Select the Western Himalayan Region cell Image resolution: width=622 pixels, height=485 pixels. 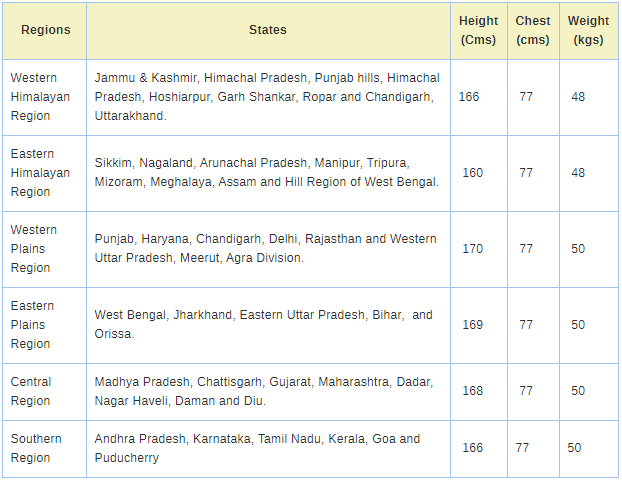34,97
